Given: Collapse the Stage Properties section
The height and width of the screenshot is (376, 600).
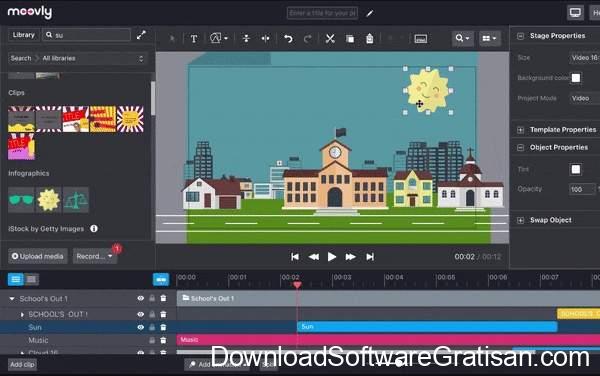Looking at the screenshot, I should (520, 36).
